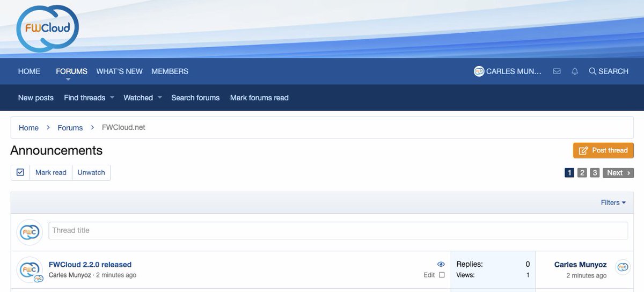Click the Find threads link

[x=84, y=98]
